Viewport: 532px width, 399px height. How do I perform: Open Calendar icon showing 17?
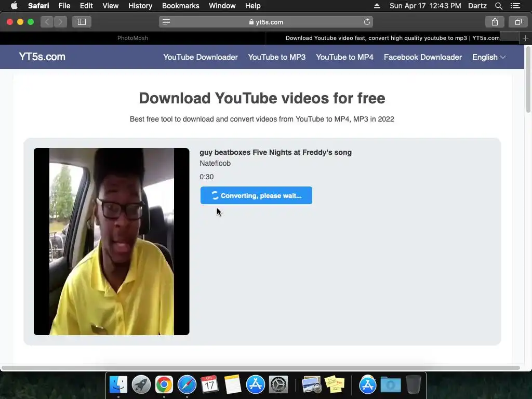209,385
